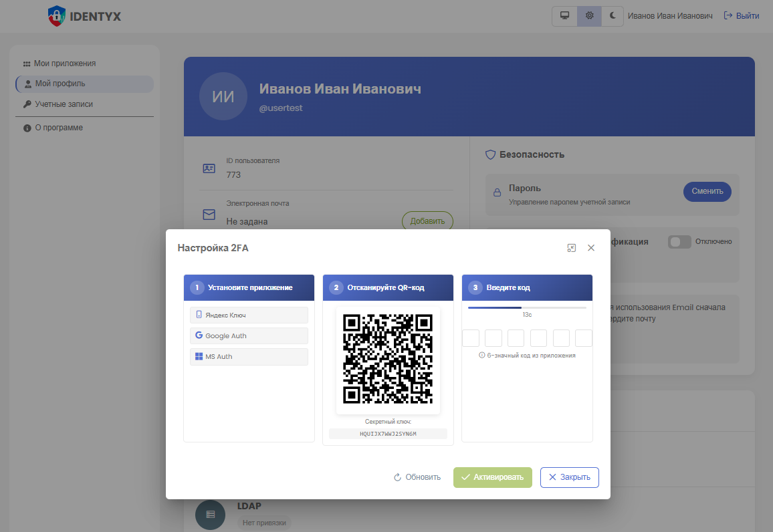Choose Google Auth authenticator app
Viewport: 773px width, 532px height.
point(249,336)
